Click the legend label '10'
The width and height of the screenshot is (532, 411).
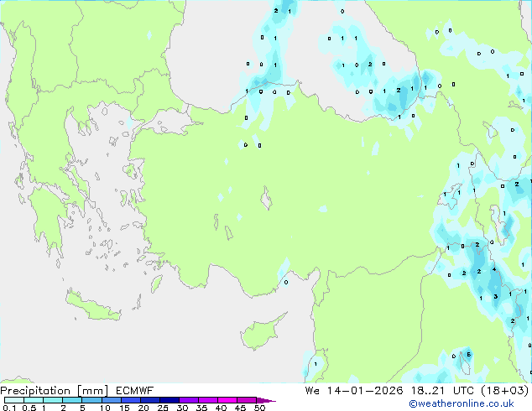click(105, 408)
